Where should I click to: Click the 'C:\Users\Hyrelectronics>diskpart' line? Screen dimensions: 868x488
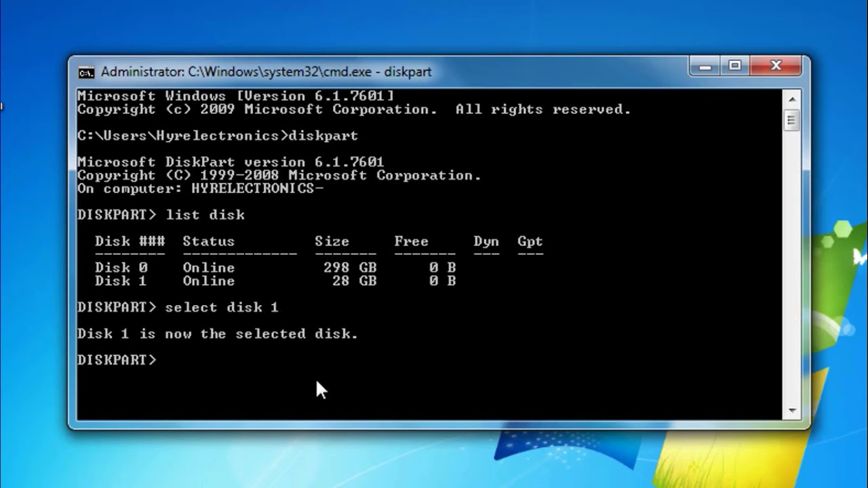pyautogui.click(x=218, y=136)
